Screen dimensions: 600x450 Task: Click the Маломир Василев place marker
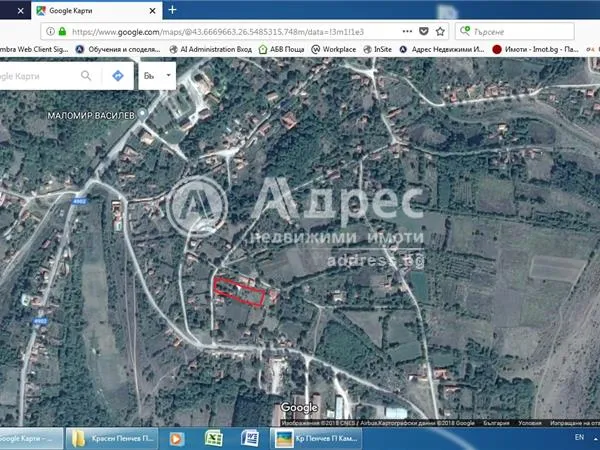tap(142, 113)
